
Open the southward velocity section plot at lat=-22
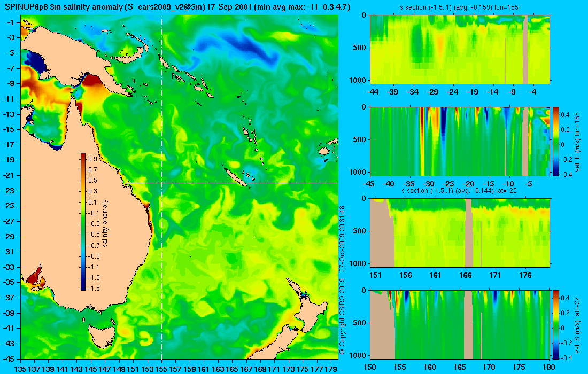click(x=460, y=324)
